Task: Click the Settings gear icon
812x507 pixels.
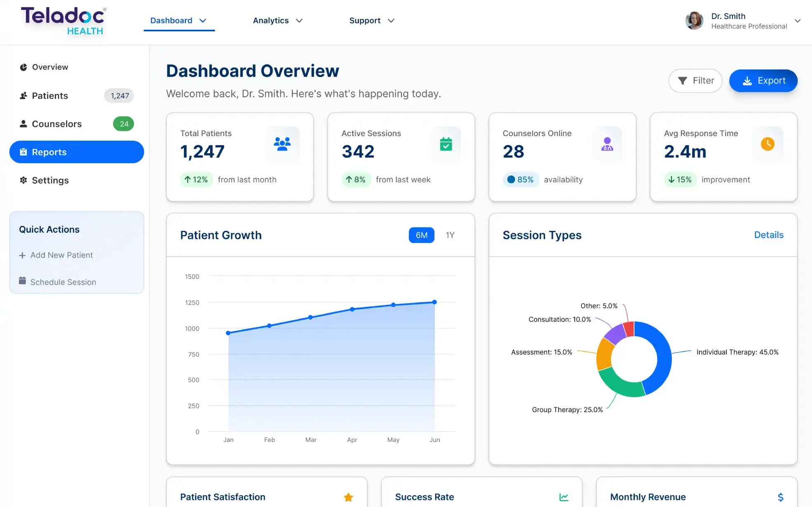Action: coord(23,180)
